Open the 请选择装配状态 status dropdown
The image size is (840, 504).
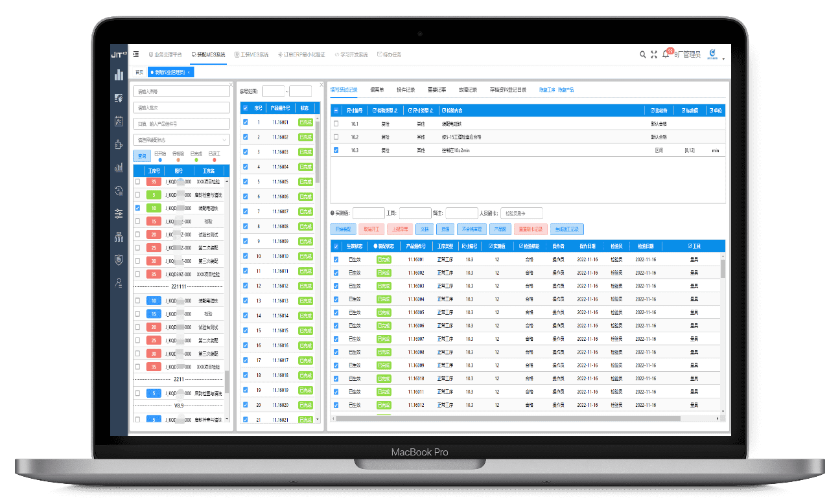click(x=181, y=140)
